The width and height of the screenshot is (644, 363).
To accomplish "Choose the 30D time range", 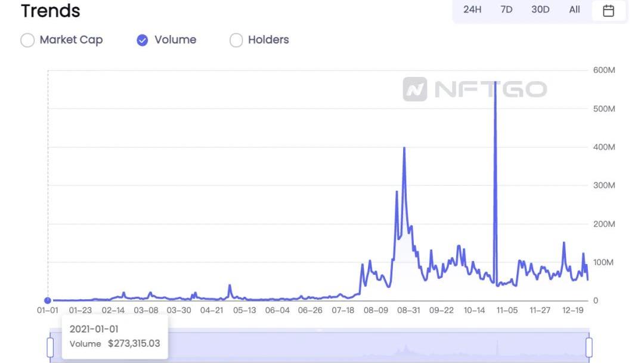I will (540, 10).
